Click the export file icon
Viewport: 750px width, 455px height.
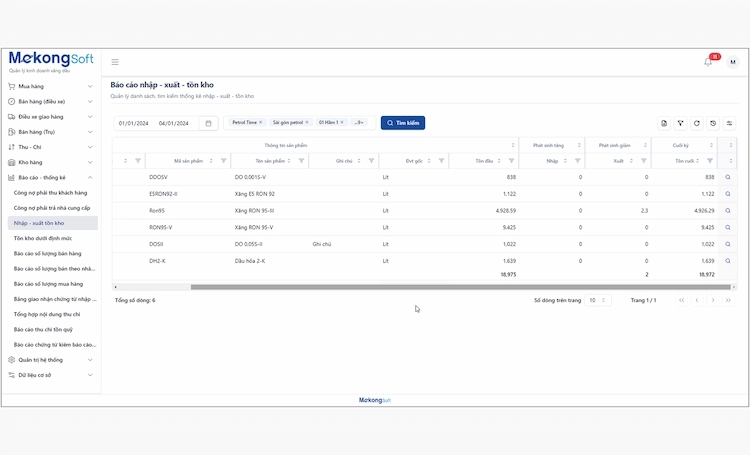point(664,123)
